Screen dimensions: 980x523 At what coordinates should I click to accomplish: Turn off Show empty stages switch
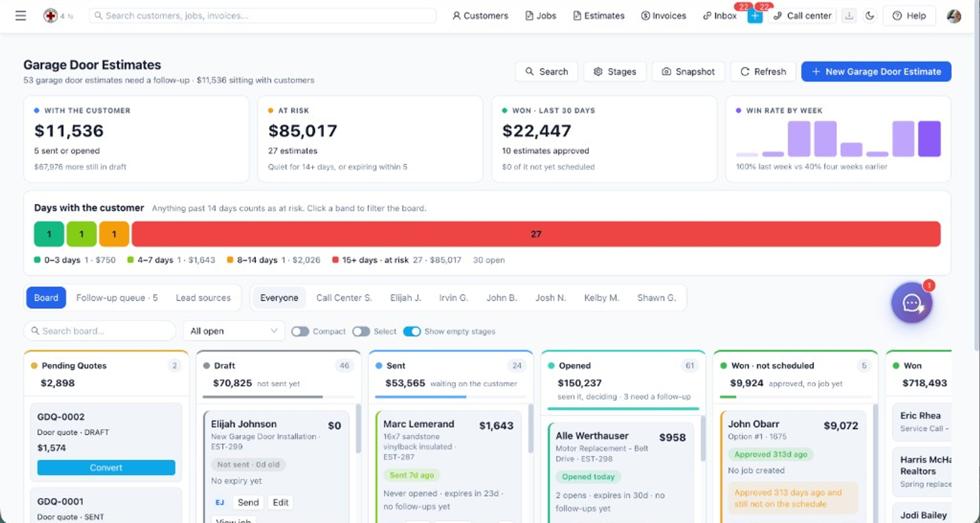click(x=412, y=331)
